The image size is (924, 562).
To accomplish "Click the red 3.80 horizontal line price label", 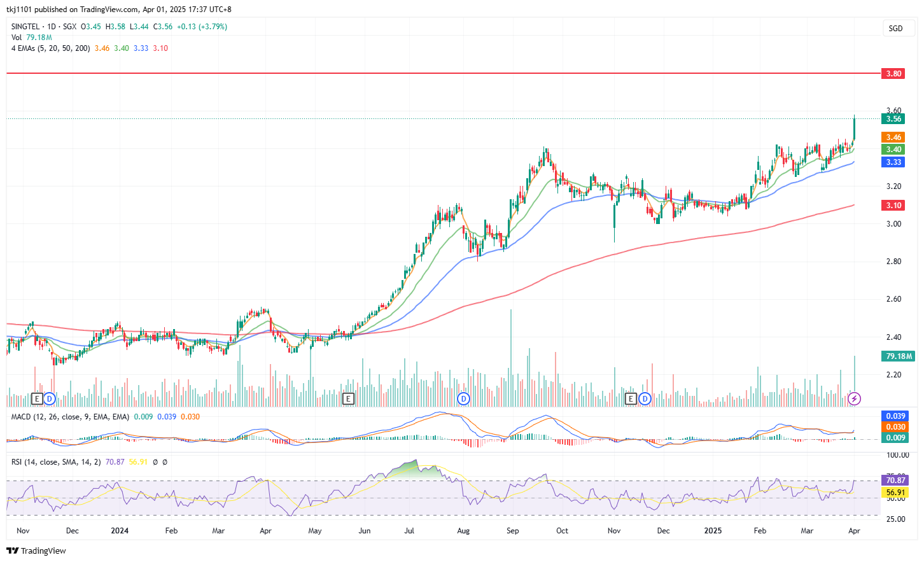I will pos(893,74).
